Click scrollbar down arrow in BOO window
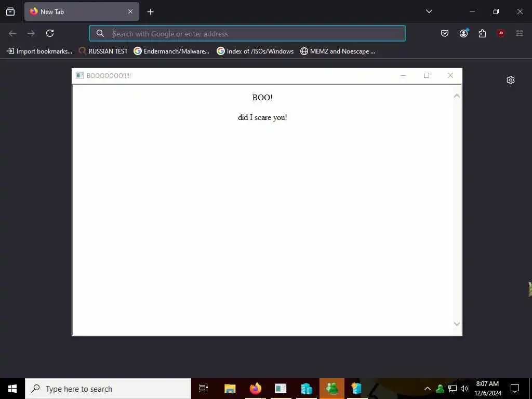532x399 pixels. click(457, 324)
